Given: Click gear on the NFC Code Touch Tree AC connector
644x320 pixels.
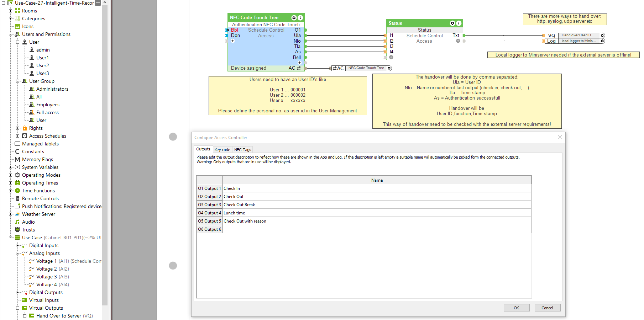Looking at the screenshot, I should point(389,68).
